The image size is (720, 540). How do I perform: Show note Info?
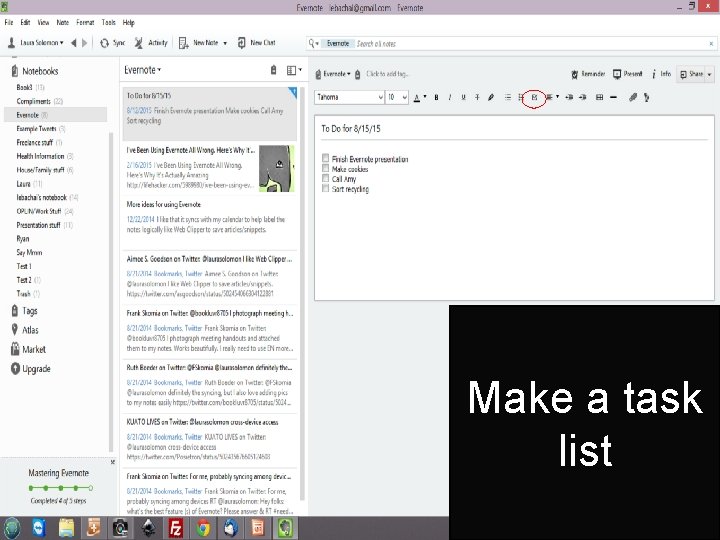coord(662,74)
